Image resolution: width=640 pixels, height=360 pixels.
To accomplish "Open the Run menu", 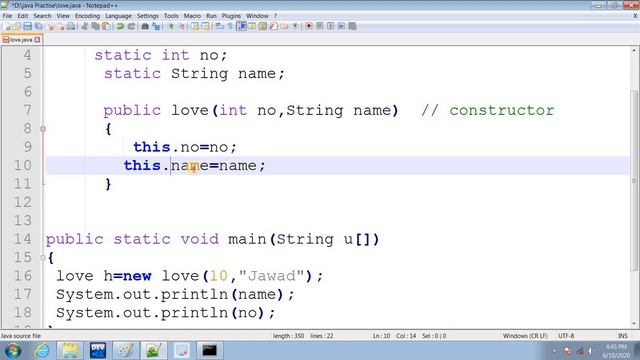I will 211,16.
